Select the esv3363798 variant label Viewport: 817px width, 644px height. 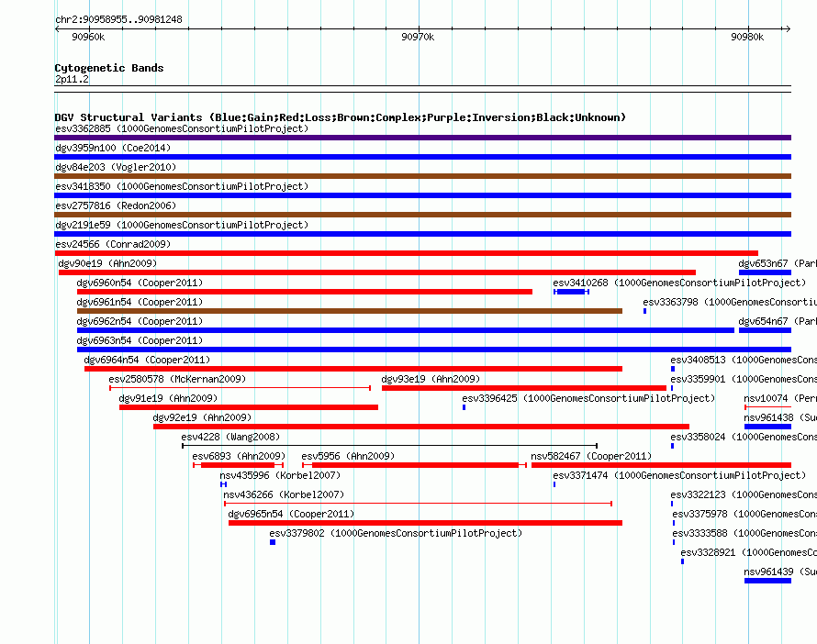click(x=730, y=302)
